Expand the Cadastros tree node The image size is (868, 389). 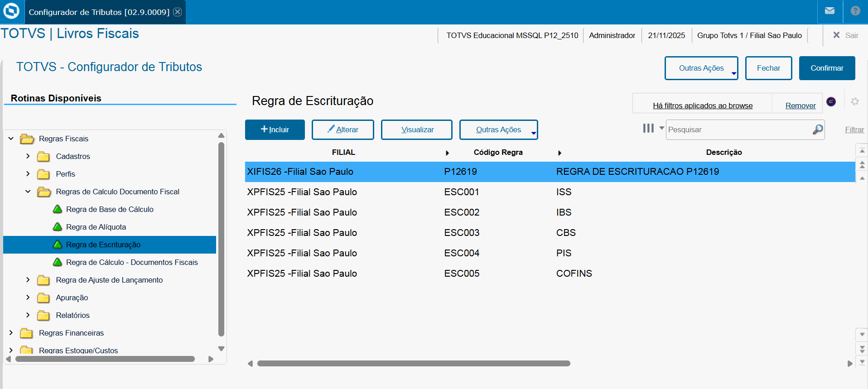[28, 156]
